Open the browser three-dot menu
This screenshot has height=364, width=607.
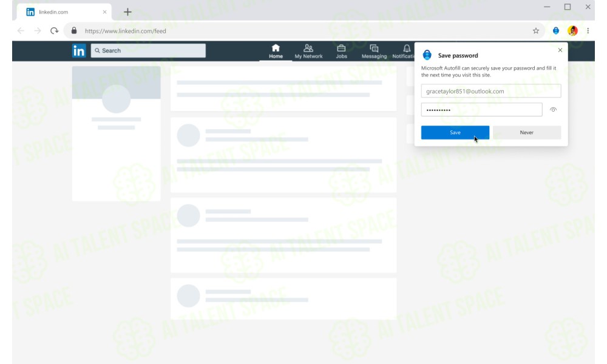[x=588, y=31]
